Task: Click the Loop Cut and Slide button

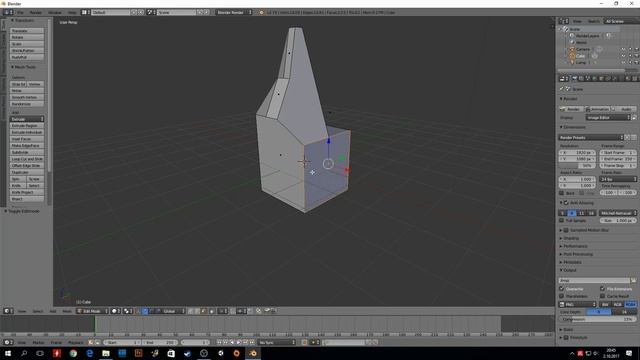Action: [x=27, y=159]
